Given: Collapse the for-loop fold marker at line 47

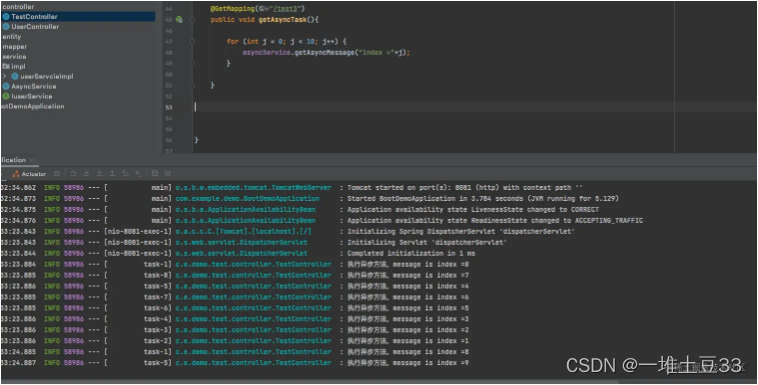Looking at the screenshot, I should click(192, 42).
